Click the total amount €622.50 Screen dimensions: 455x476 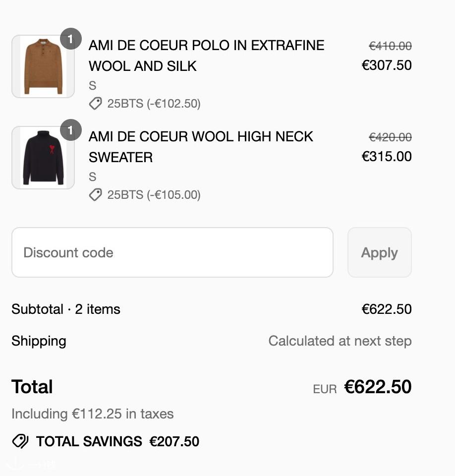[378, 387]
